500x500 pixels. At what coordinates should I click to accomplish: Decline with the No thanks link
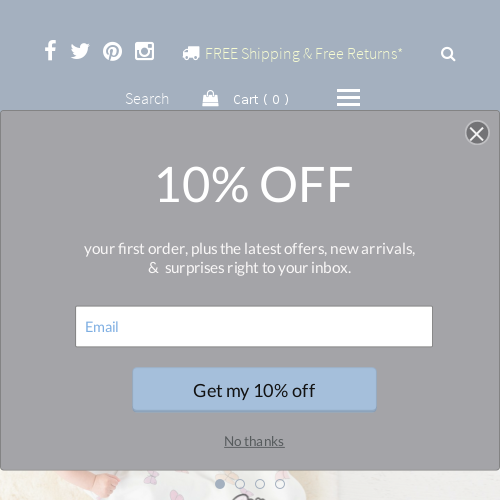pyautogui.click(x=254, y=441)
